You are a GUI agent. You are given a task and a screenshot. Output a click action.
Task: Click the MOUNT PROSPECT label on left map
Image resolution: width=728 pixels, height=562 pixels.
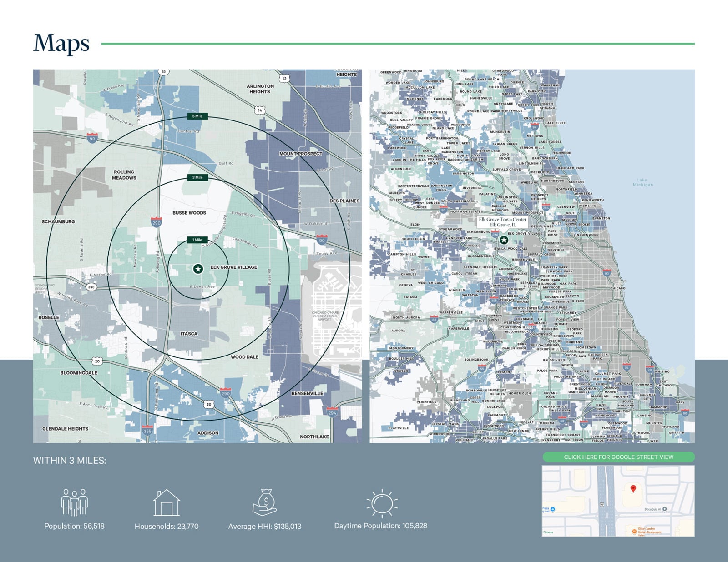301,154
